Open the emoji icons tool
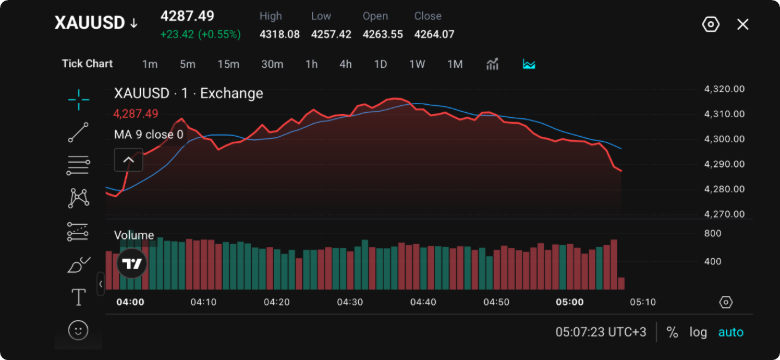Viewport: 780px width, 360px height. 78,330
